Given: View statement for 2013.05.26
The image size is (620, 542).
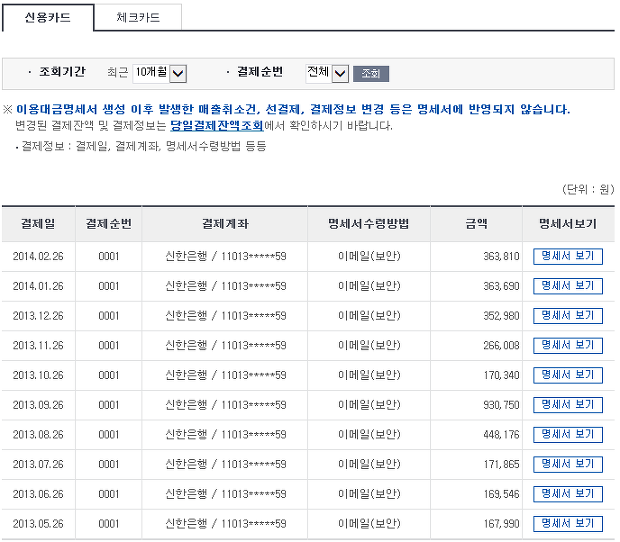Looking at the screenshot, I should pos(567,524).
